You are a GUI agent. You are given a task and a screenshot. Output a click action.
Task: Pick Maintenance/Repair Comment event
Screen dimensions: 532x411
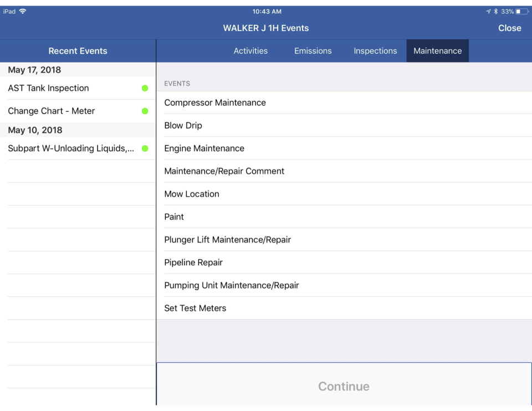[x=224, y=171]
